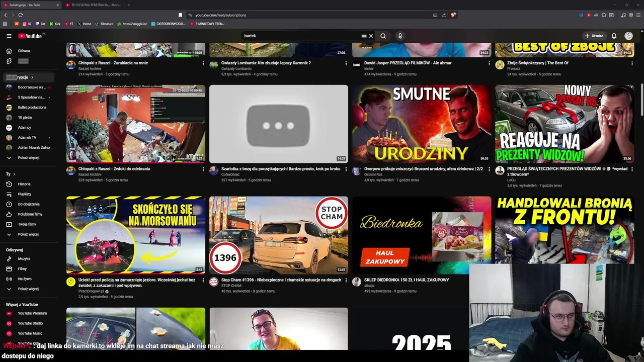Expand Pokaż więcej under Odkrywaj
This screenshot has width=644, height=362.
coord(29,289)
